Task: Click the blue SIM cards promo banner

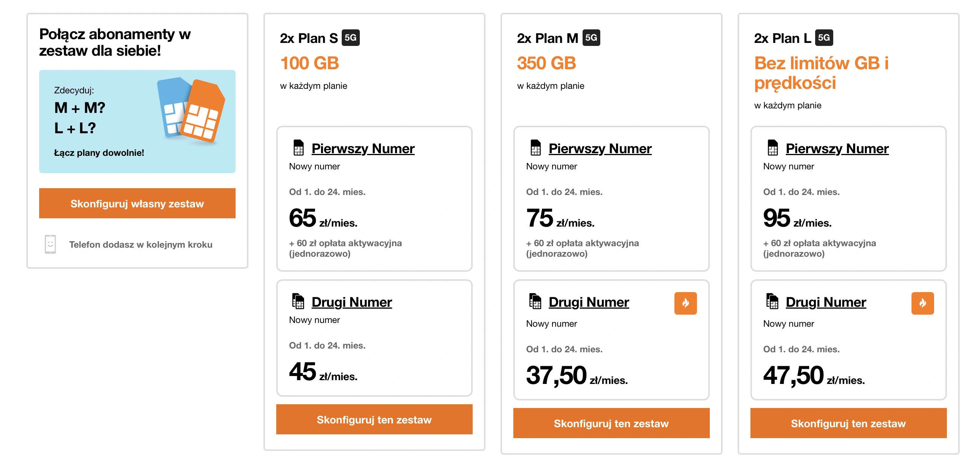Action: [137, 121]
